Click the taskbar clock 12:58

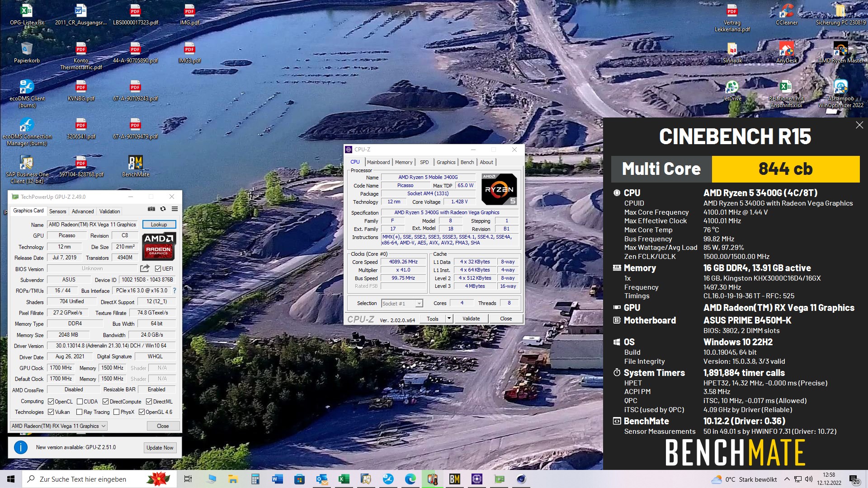829,479
